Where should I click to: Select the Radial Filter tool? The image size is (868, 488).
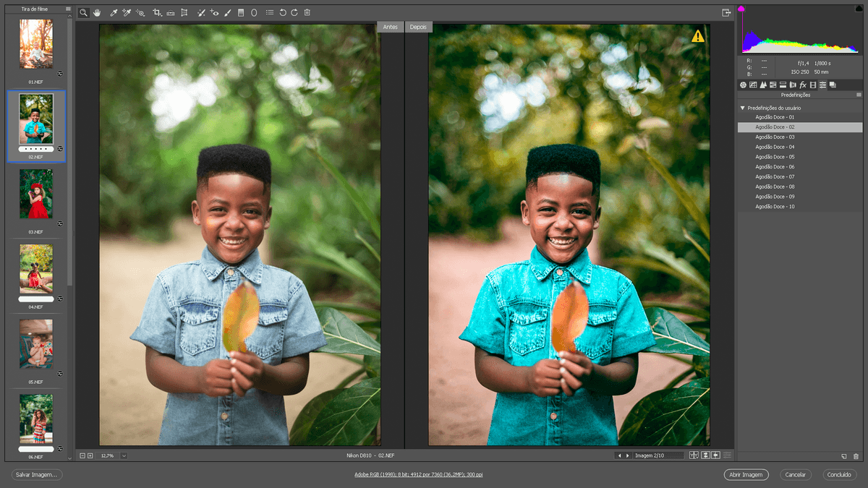click(254, 13)
